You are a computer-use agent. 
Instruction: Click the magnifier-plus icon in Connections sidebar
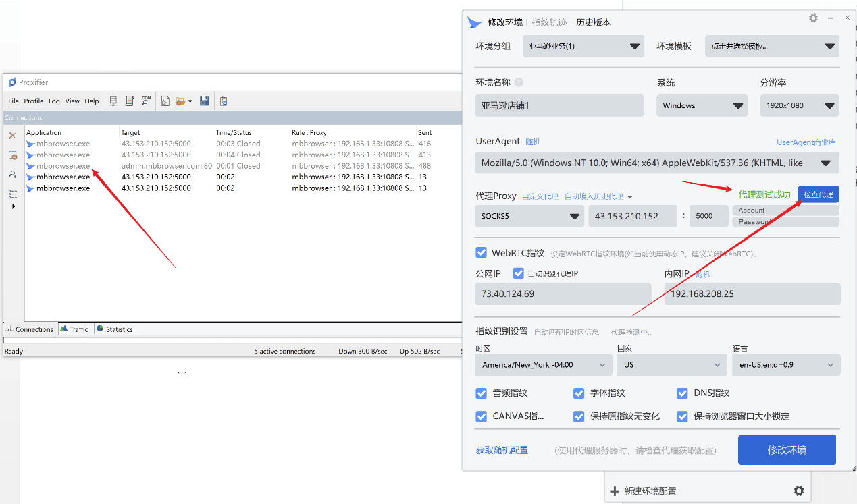pyautogui.click(x=13, y=173)
